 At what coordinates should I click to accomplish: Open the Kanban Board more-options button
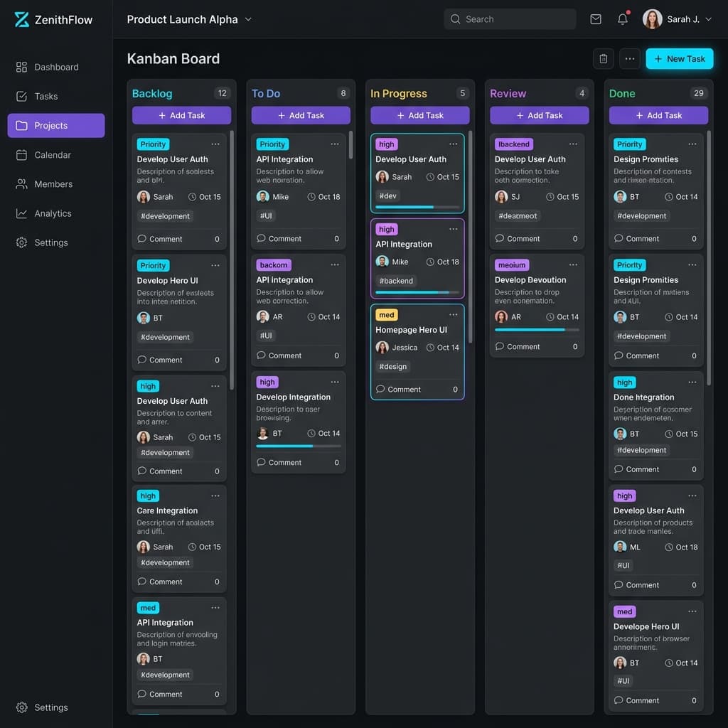click(x=630, y=59)
